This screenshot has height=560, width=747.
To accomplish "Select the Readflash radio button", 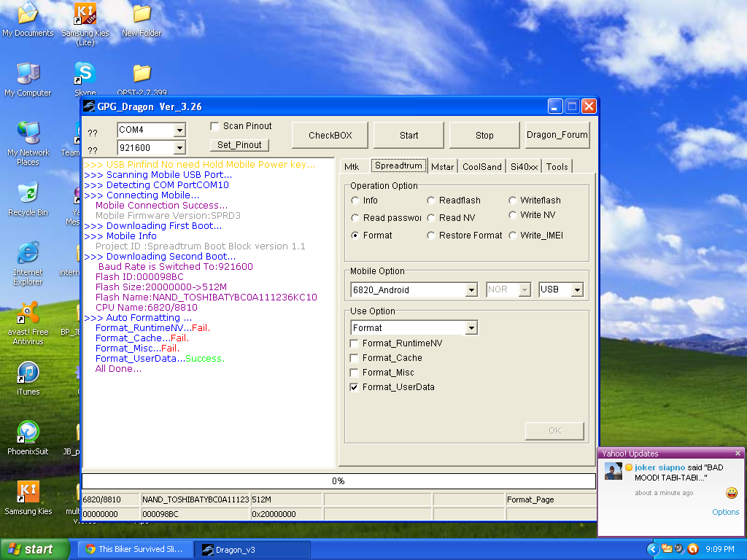I will coord(431,201).
